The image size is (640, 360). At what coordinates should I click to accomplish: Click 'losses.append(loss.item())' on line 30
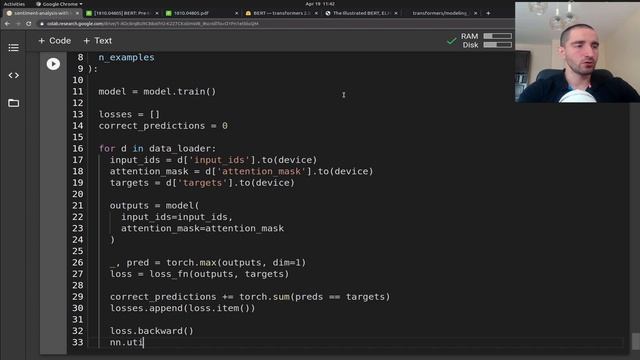coord(182,308)
